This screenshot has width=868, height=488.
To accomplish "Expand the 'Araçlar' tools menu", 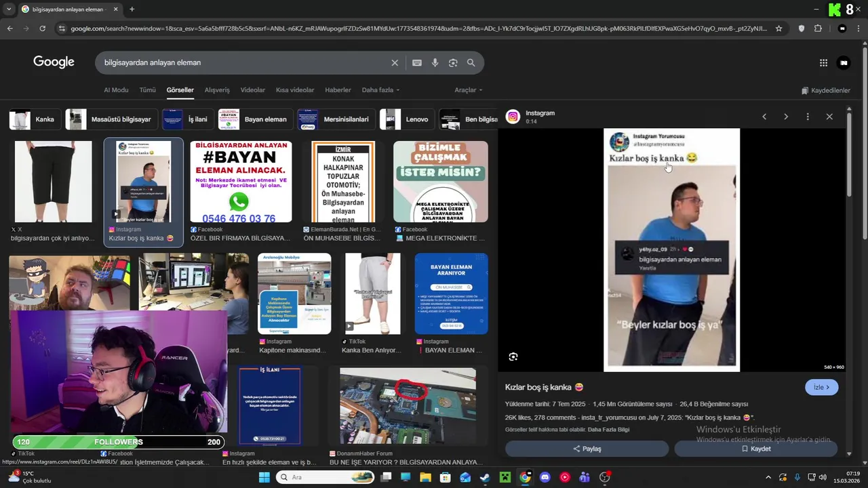I will click(x=469, y=90).
